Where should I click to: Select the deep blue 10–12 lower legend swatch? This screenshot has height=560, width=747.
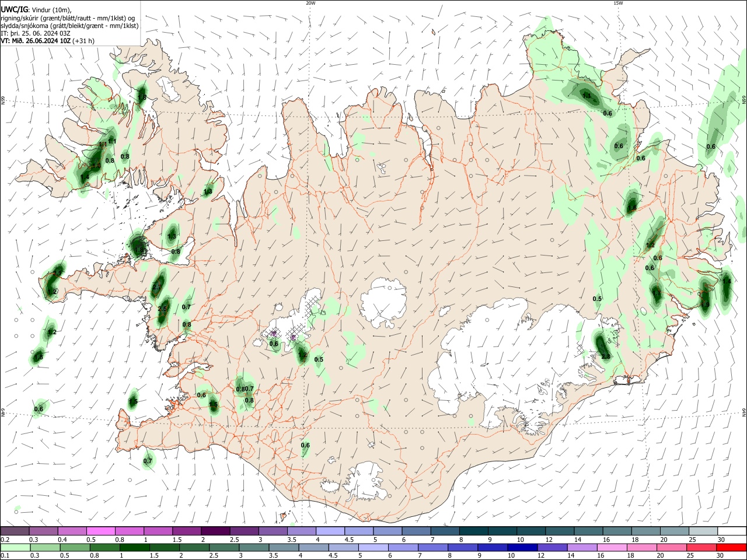click(522, 547)
